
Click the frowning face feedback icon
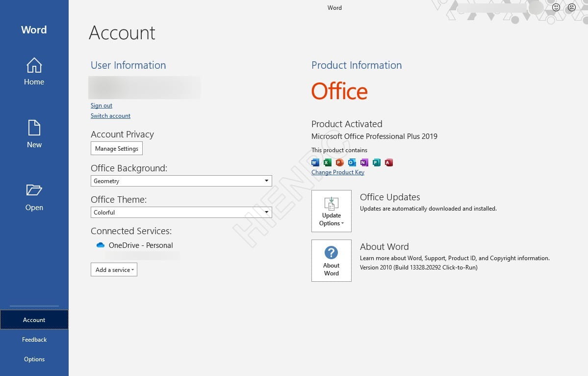(571, 7)
